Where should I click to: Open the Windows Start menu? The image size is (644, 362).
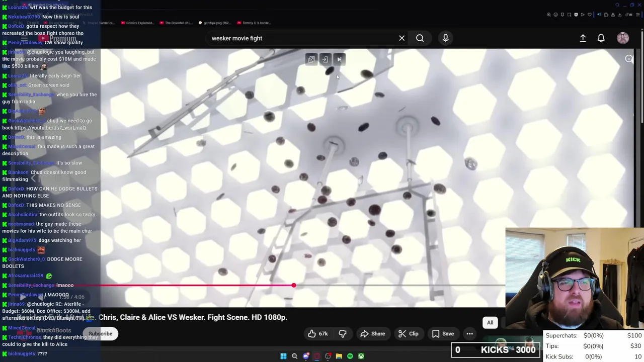click(283, 356)
